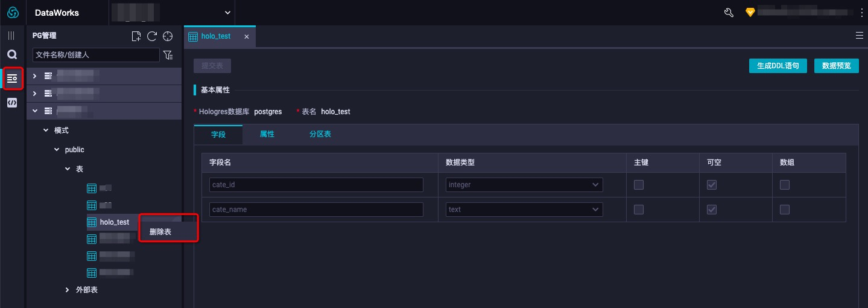Toggle 可空 checkbox for cate_name
This screenshot has height=308, width=868.
[712, 210]
